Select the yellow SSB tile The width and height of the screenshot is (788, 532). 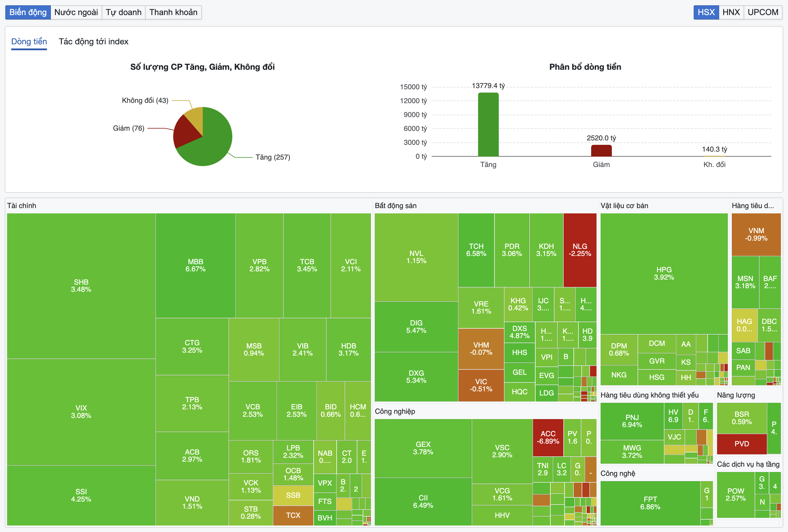(x=293, y=495)
